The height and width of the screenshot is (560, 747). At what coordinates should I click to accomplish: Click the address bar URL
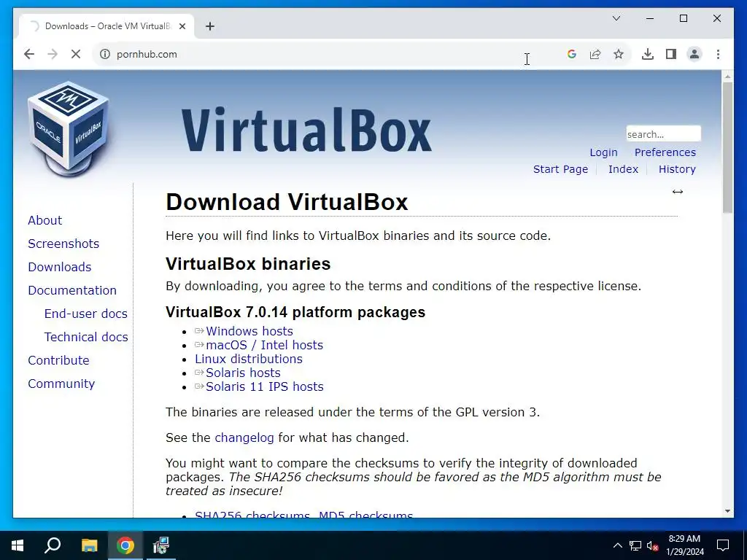147,54
